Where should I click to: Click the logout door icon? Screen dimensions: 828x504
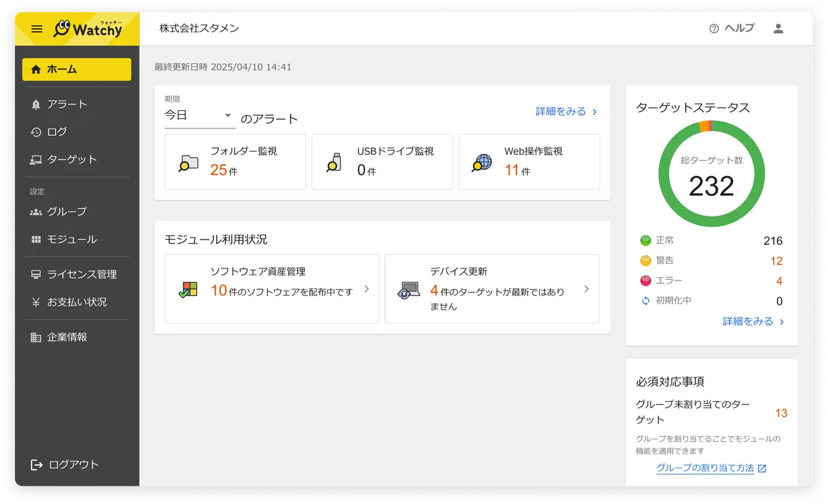pos(36,464)
